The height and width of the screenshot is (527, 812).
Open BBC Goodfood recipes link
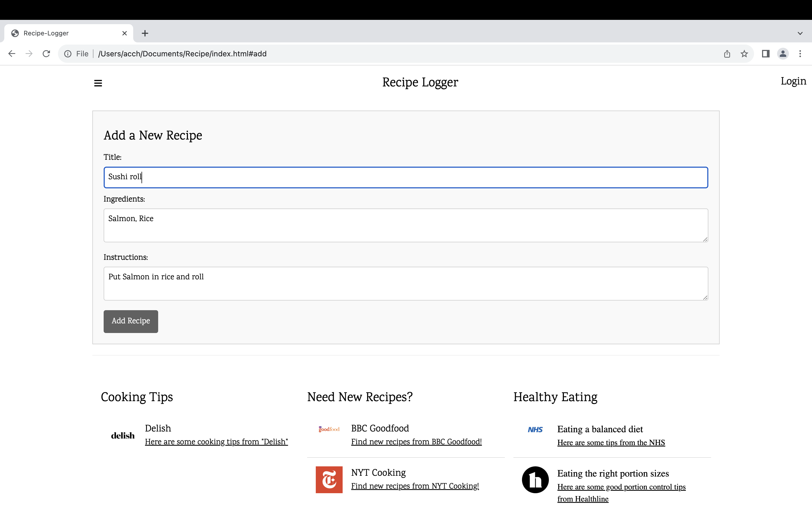pos(416,442)
